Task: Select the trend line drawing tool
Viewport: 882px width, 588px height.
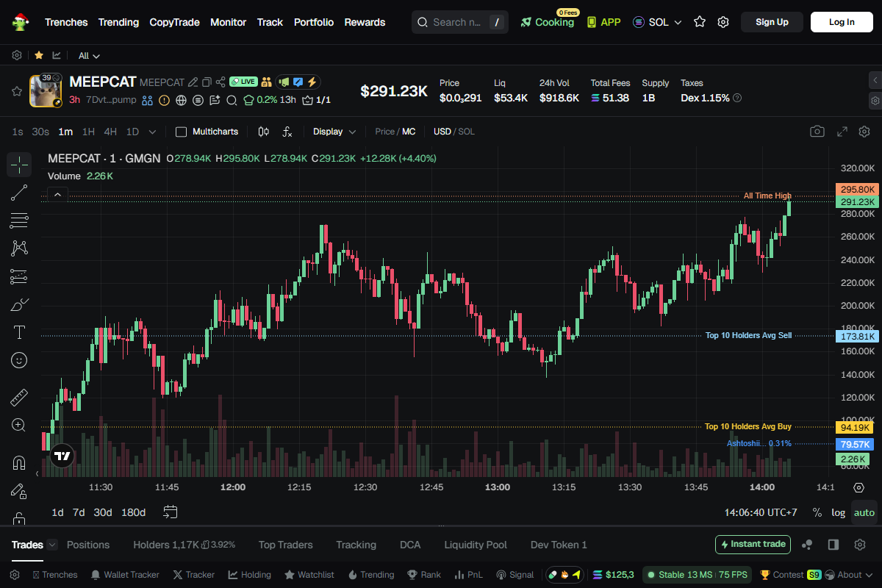Action: tap(19, 193)
